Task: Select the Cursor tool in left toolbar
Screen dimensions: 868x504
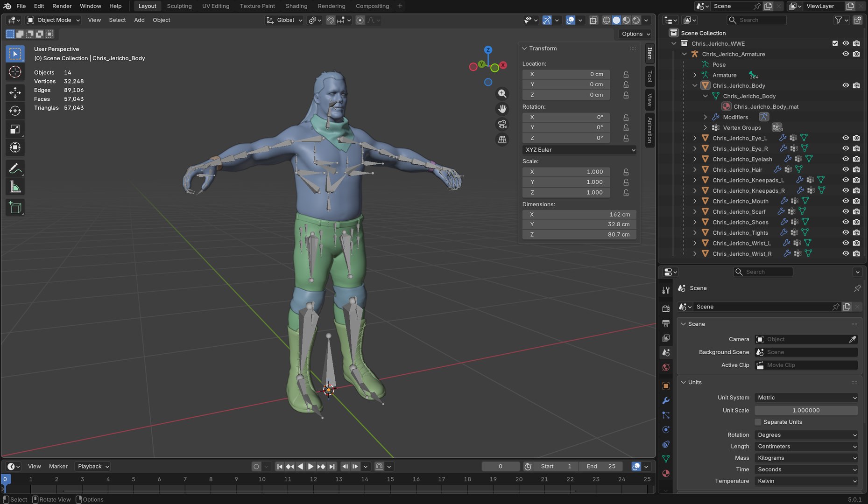Action: [x=15, y=72]
